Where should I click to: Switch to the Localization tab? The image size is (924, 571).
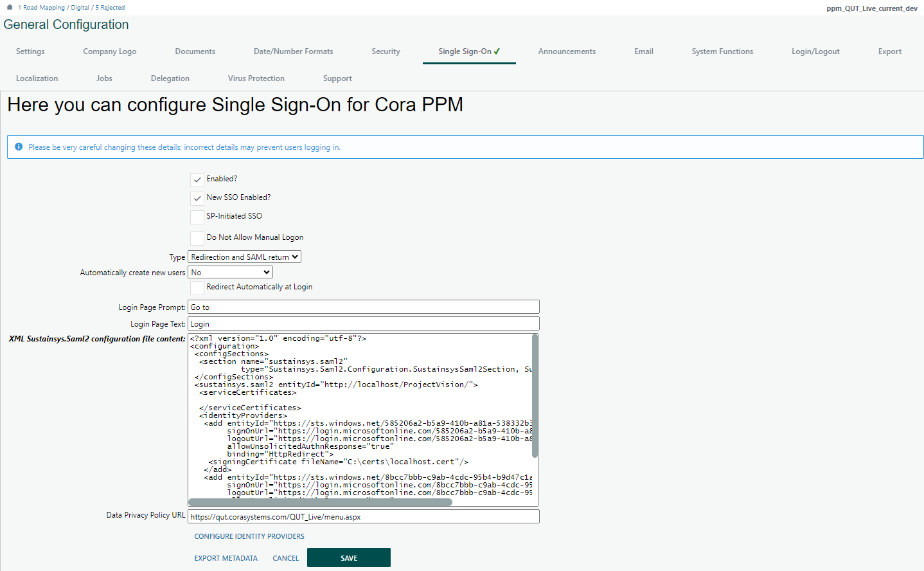click(37, 78)
